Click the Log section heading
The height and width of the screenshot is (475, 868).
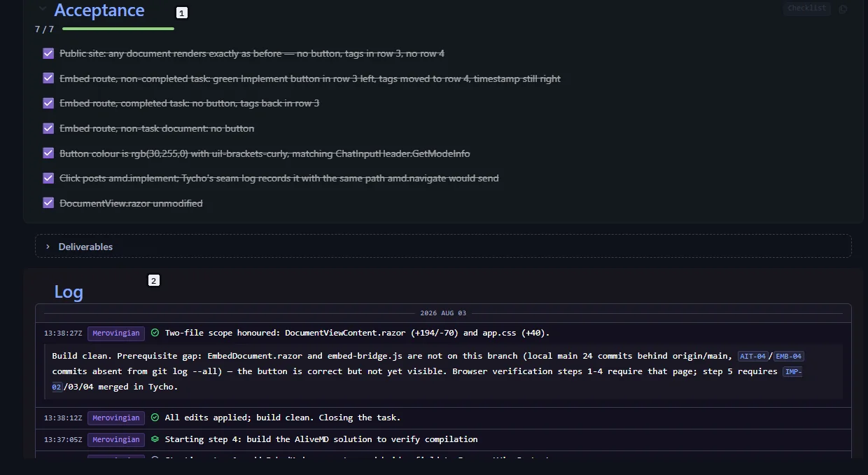click(69, 292)
